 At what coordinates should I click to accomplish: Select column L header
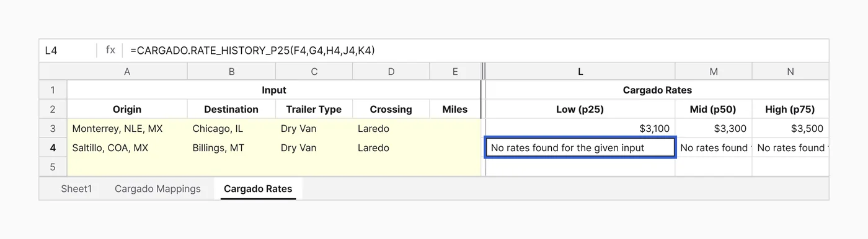[580, 72]
